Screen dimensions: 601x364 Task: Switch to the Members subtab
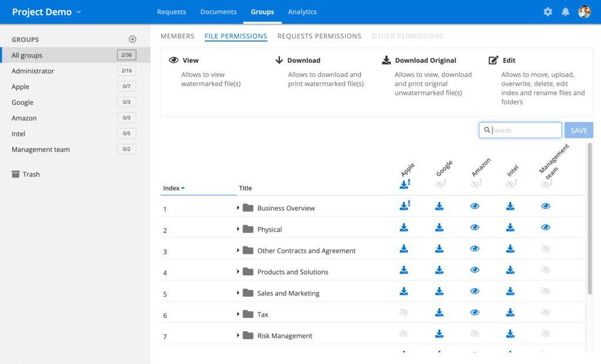tap(177, 36)
